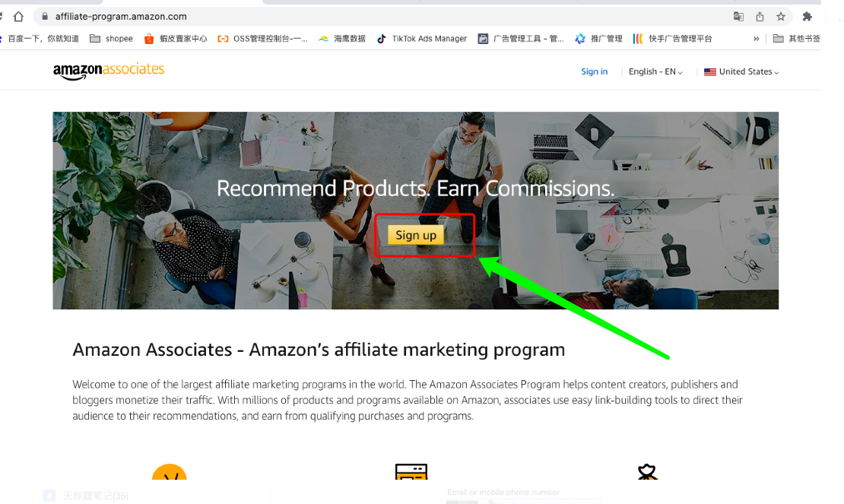Open TikTok Ads Manager bookmark
Image resolution: width=844 pixels, height=504 pixels.
click(x=422, y=39)
